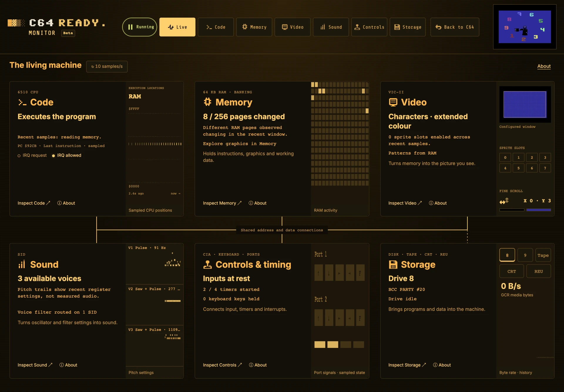Click the Configured window video thumbnail

pos(525,104)
